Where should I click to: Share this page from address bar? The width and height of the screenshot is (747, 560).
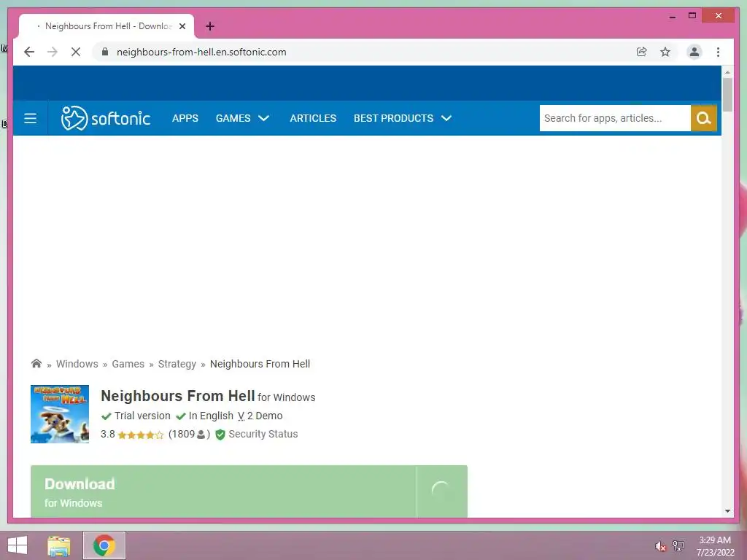coord(642,52)
